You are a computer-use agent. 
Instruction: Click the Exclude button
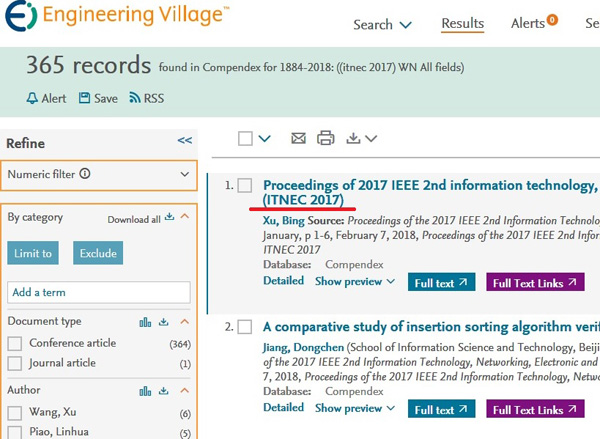coord(98,253)
